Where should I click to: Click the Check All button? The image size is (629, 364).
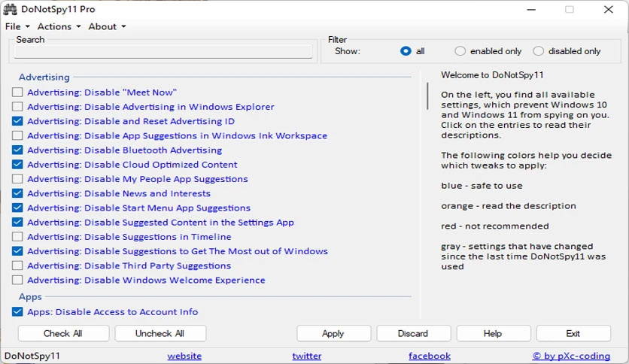[63, 333]
